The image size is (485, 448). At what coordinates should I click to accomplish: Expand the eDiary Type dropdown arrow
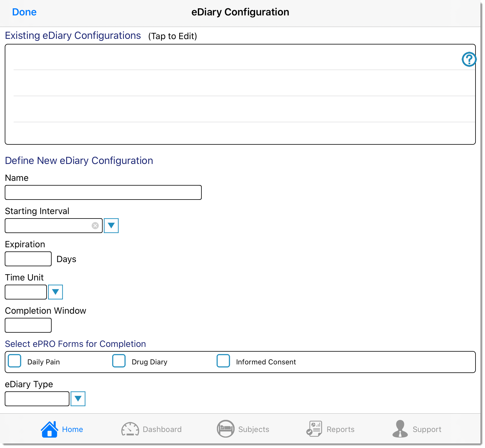pyautogui.click(x=78, y=399)
